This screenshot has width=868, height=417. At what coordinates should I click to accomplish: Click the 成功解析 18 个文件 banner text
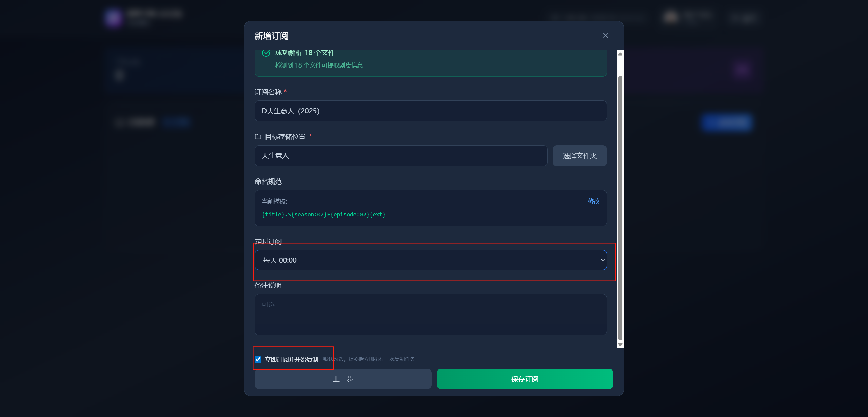pos(305,53)
